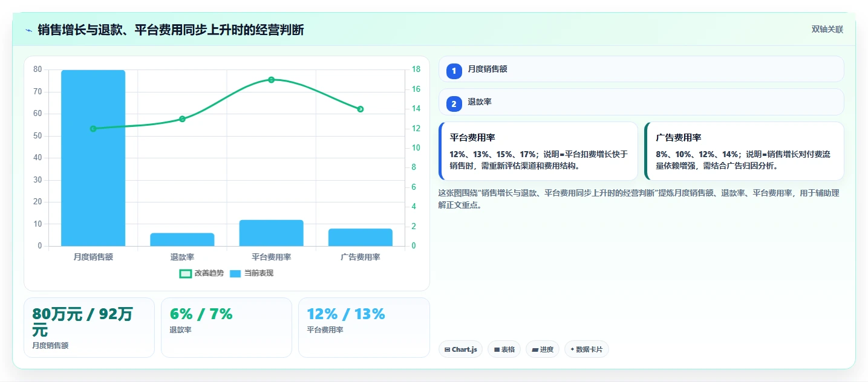Click the 退款率 bar in chart
868x382 pixels.
coord(182,239)
